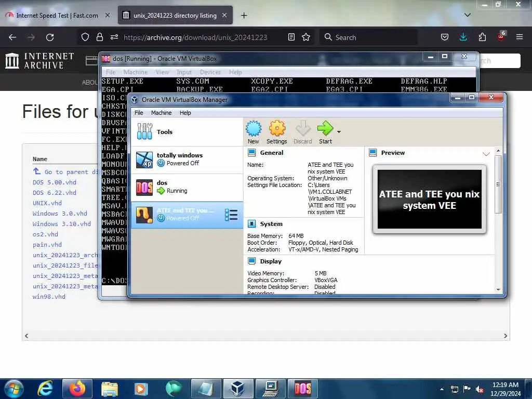Screen dimensions: 532x399
Task: Click details pane scroll down arrow
Action: tap(498, 289)
